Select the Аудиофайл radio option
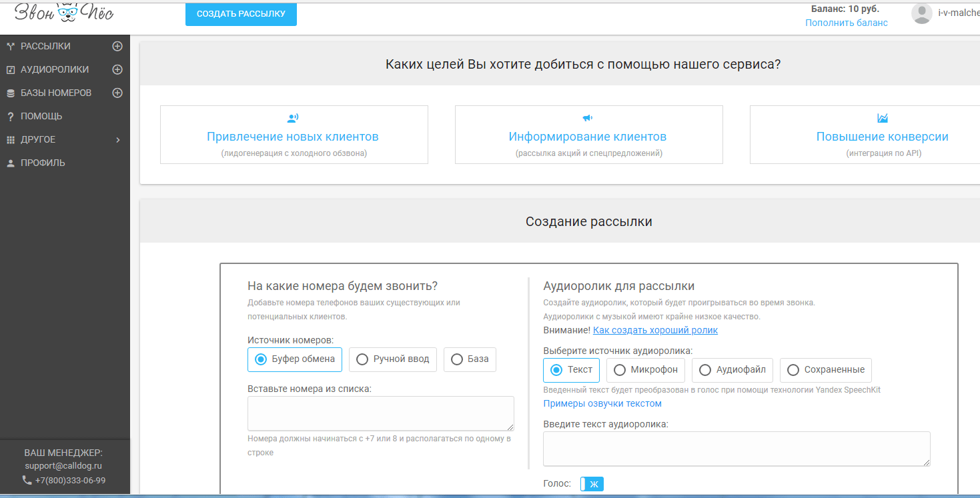Screen dimensions: 980x498 point(732,370)
